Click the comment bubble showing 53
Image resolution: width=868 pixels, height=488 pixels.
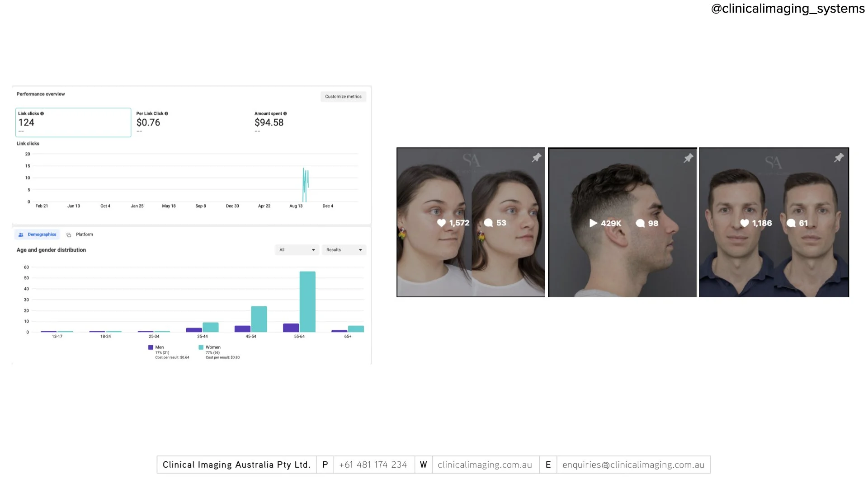pyautogui.click(x=488, y=223)
